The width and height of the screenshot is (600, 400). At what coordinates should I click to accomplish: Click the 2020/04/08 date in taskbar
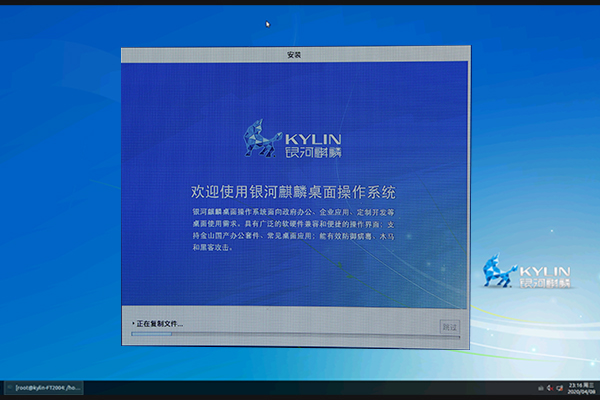[x=580, y=391]
